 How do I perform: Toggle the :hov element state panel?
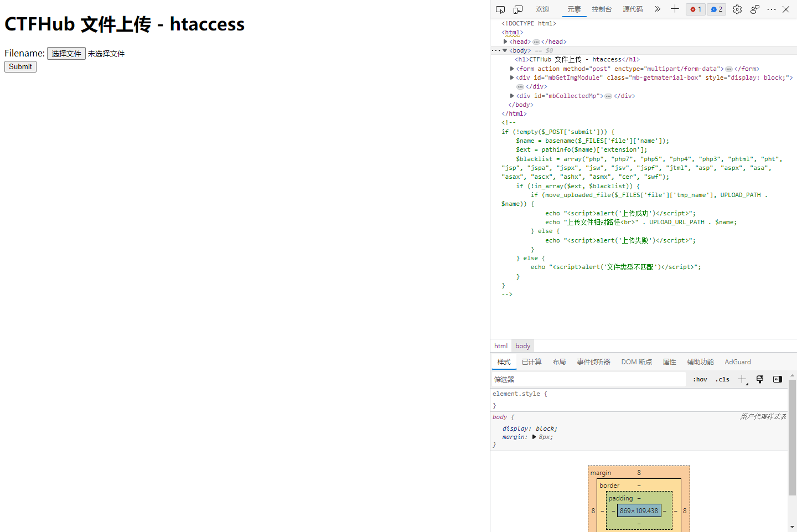click(700, 379)
